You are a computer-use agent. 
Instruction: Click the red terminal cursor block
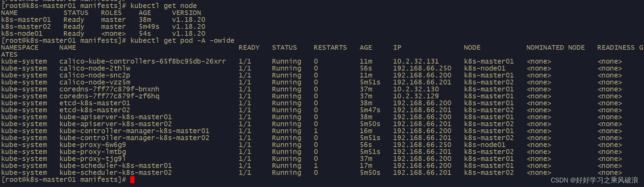pos(132,180)
